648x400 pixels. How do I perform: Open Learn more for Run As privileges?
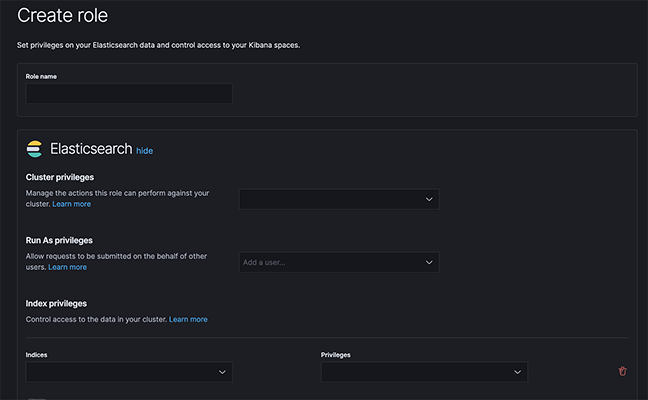(x=67, y=267)
